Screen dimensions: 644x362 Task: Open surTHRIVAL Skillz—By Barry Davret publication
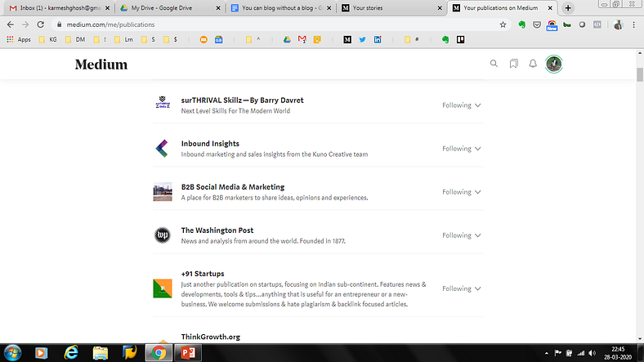[243, 101]
